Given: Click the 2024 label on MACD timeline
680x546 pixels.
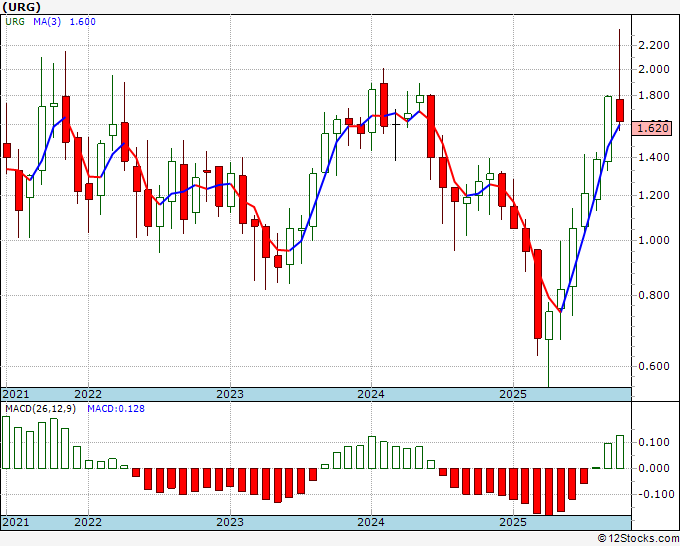Looking at the screenshot, I should coord(371,522).
